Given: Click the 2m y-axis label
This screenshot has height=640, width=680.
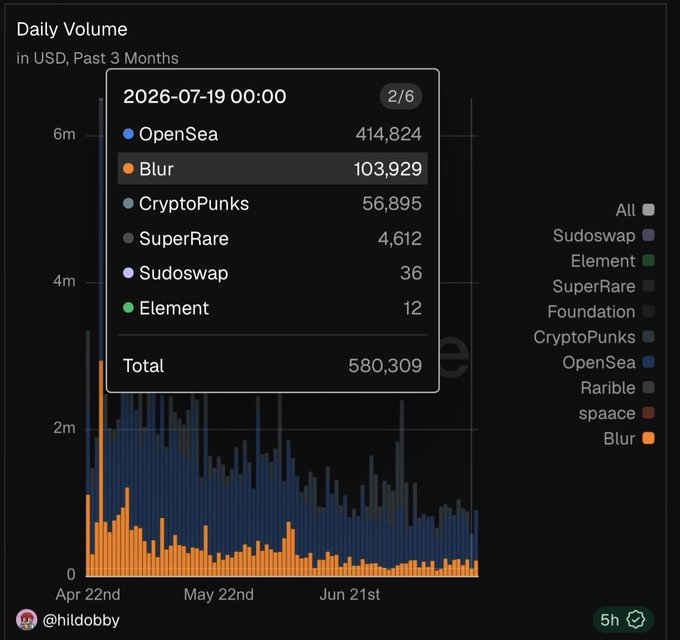Looking at the screenshot, I should [x=64, y=428].
